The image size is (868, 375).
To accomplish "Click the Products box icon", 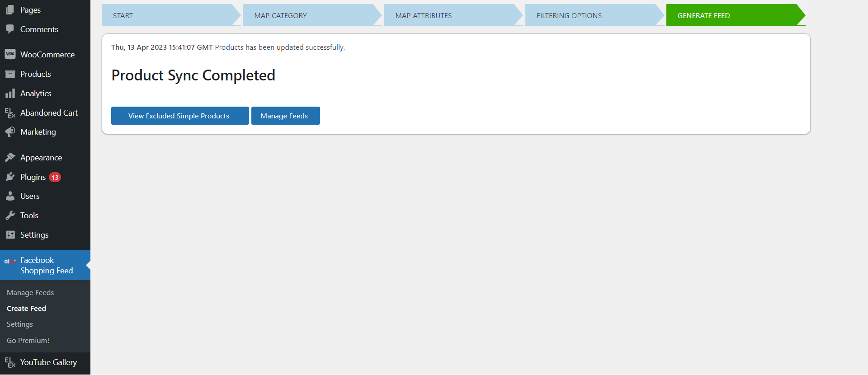I will 10,74.
